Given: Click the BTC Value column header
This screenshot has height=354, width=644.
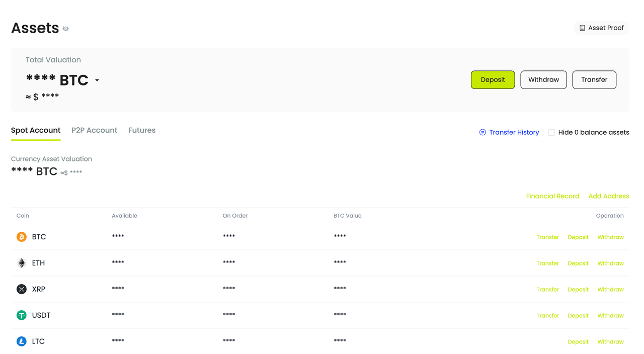Looking at the screenshot, I should point(347,216).
